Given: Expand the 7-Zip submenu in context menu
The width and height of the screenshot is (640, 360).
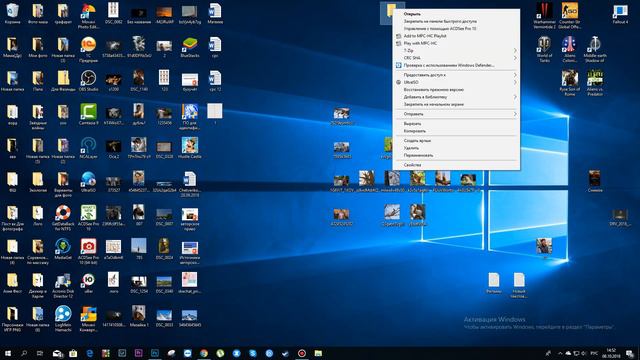Looking at the screenshot, I should click(456, 51).
